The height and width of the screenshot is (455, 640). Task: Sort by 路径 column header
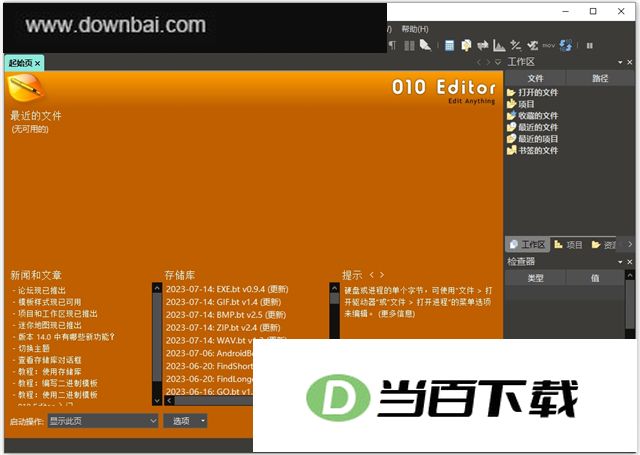(x=600, y=78)
